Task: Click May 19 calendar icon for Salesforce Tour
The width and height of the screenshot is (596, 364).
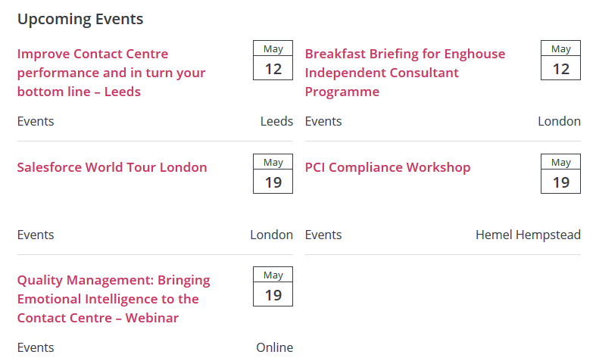Action: pos(273,174)
